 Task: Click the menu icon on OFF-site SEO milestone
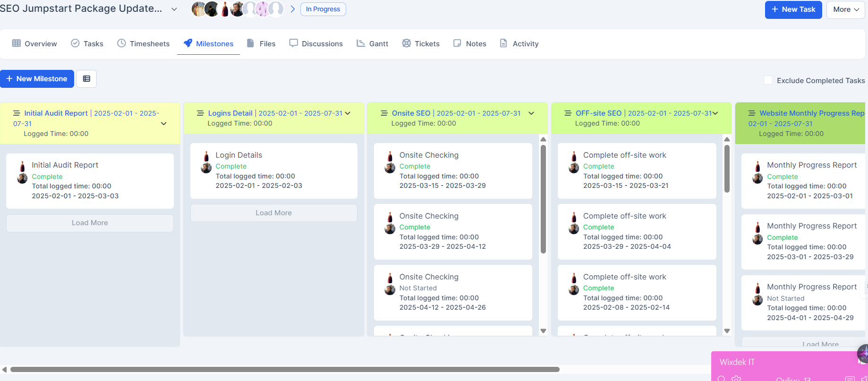(568, 113)
